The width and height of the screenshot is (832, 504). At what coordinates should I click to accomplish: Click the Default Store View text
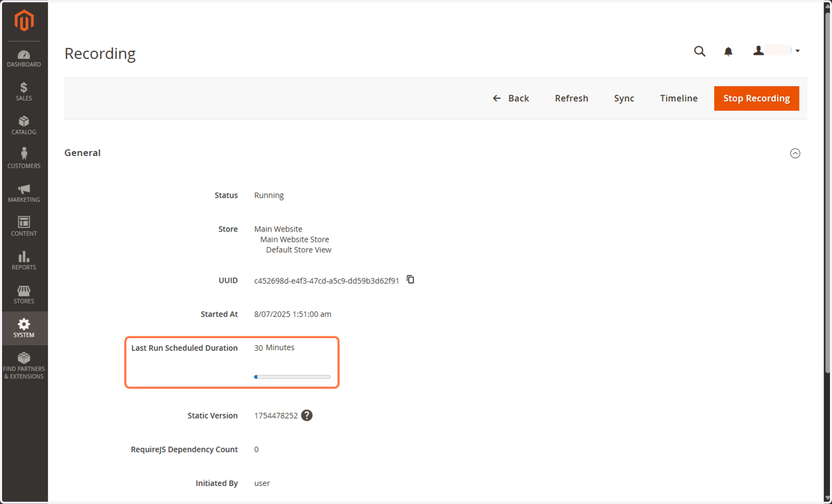pos(299,250)
